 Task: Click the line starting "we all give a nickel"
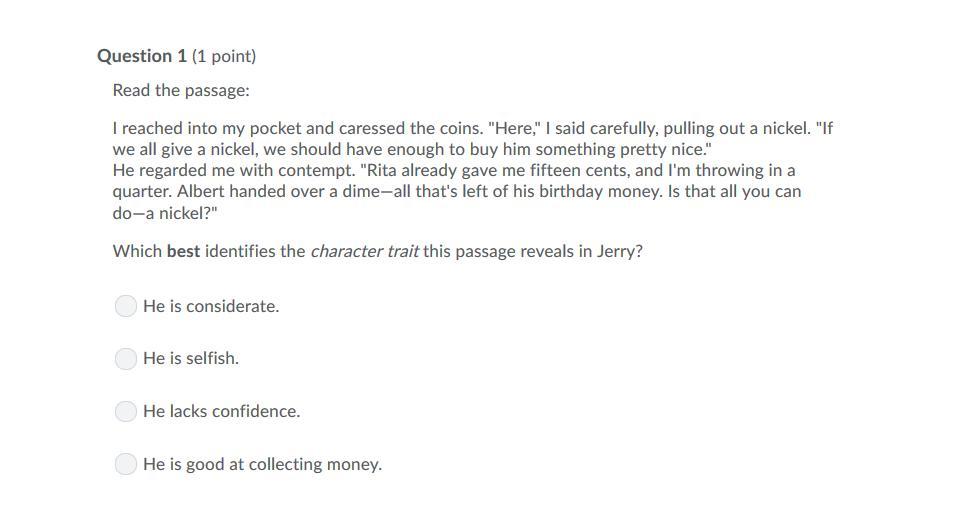[412, 150]
